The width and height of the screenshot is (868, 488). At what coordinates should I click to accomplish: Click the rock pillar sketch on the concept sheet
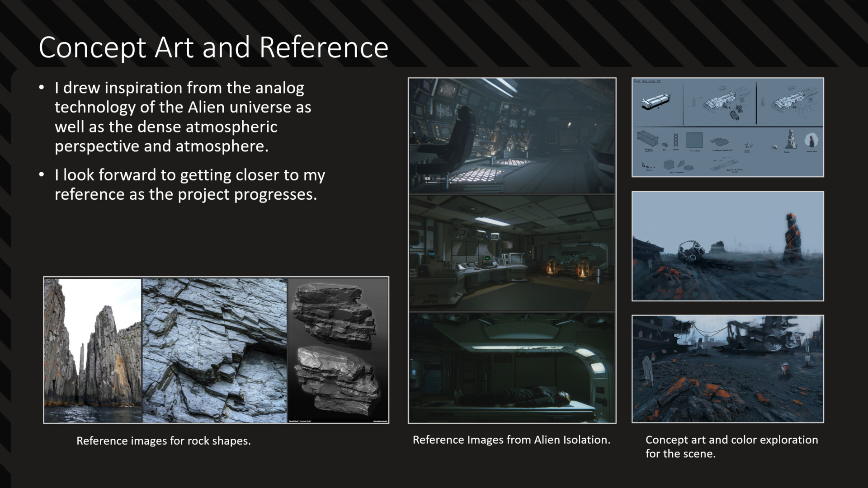pyautogui.click(x=791, y=139)
